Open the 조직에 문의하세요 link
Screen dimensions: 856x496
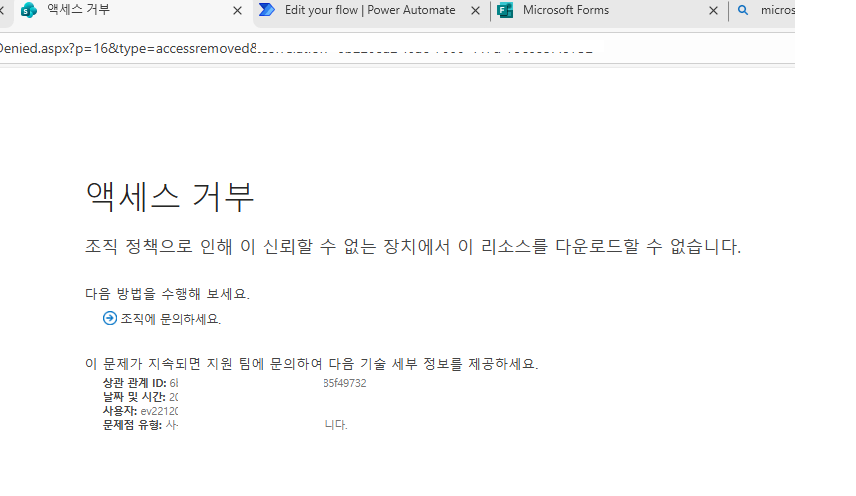[x=170, y=319]
